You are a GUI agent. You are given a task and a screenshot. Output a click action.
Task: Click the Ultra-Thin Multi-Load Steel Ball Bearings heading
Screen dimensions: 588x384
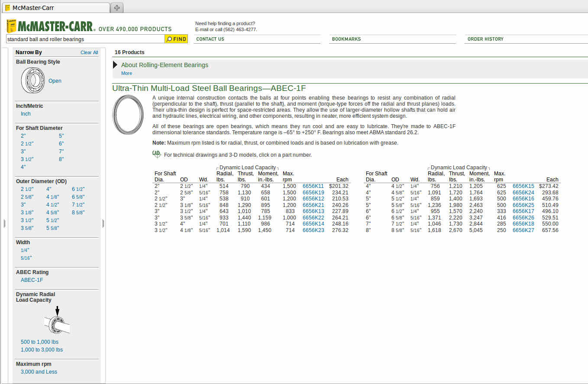tap(209, 88)
